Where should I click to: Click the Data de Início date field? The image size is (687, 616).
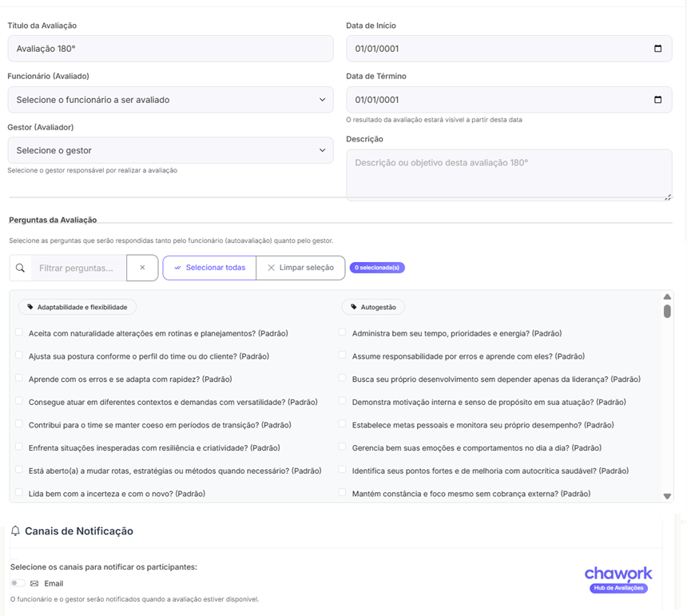[509, 49]
